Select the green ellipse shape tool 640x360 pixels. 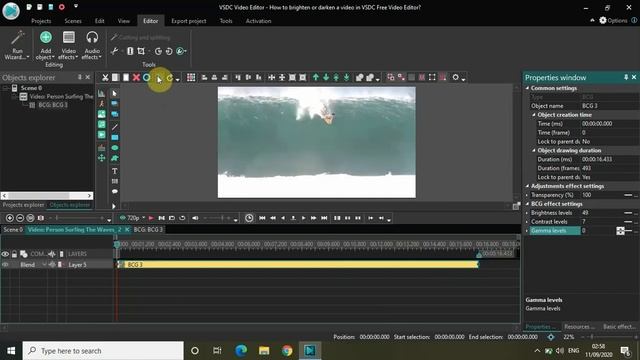pyautogui.click(x=115, y=148)
